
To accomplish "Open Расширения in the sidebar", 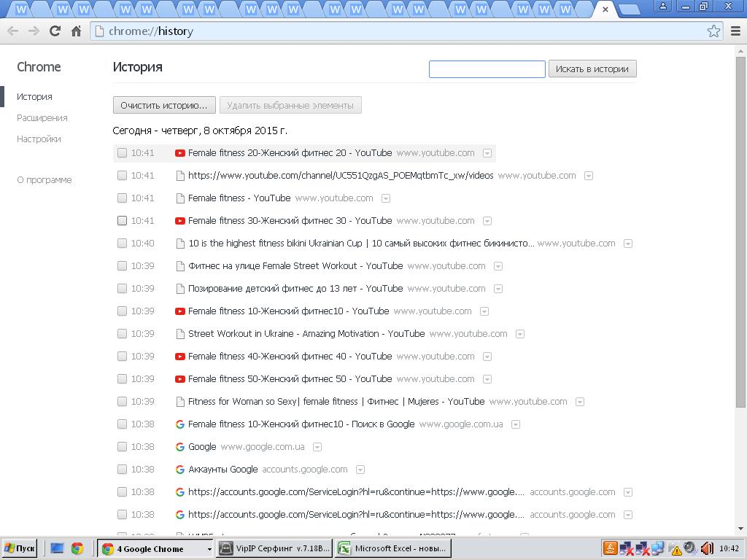I will tap(42, 118).
